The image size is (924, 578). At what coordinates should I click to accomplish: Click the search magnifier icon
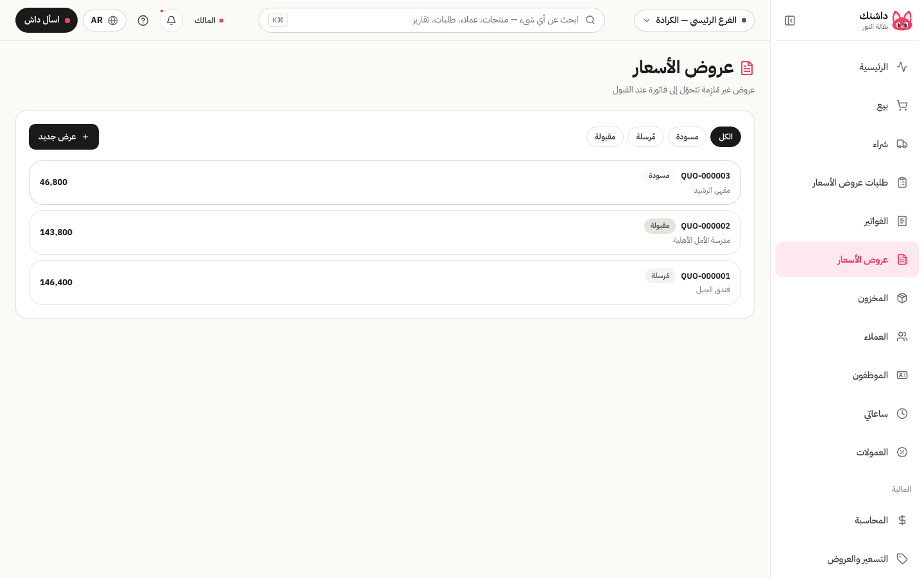click(x=590, y=20)
